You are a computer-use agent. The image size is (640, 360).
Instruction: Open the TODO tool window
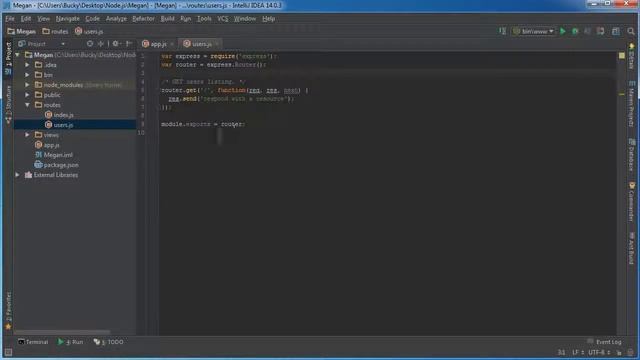pos(109,342)
